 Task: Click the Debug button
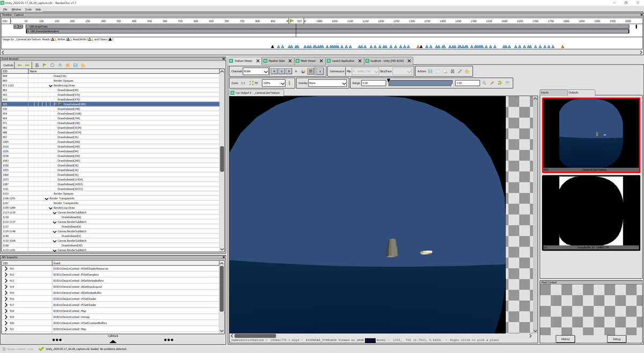click(617, 339)
